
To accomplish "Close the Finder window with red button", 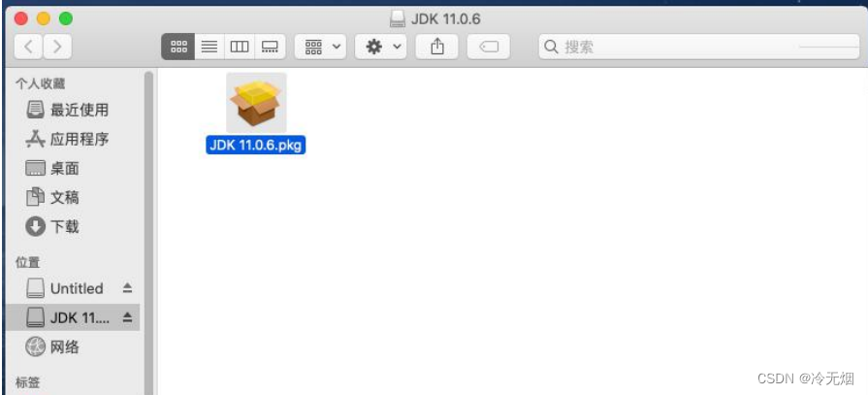I will (x=21, y=19).
